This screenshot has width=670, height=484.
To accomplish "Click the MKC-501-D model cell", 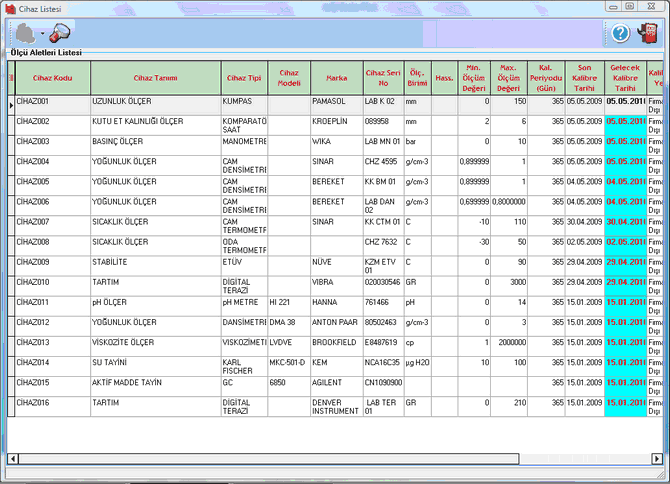I will click(x=289, y=366).
